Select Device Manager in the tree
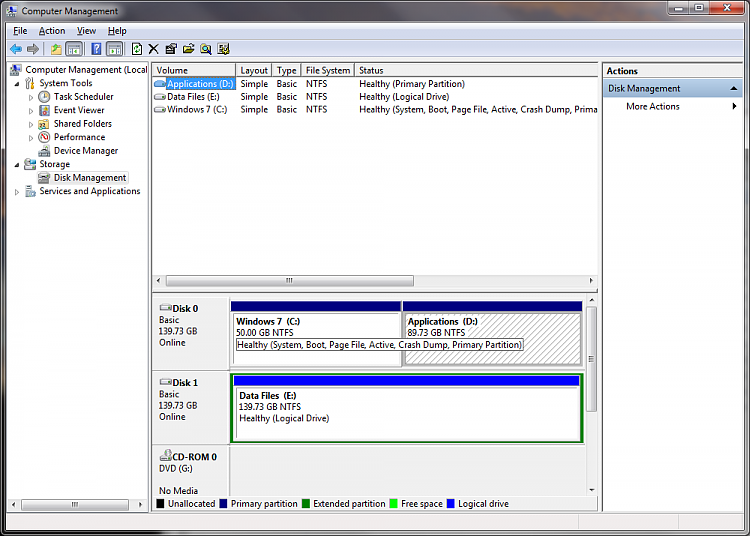Screen dimensions: 750x536 (x=86, y=151)
